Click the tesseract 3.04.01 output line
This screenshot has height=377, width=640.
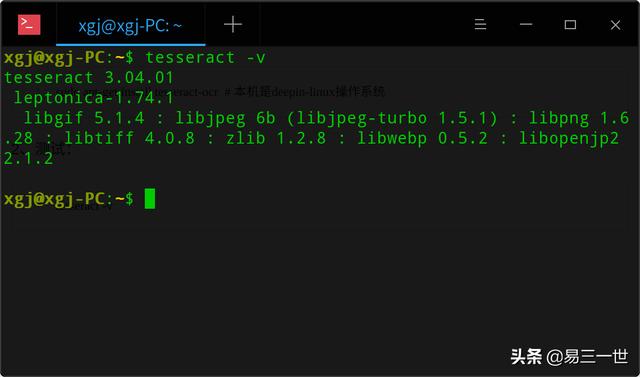89,78
